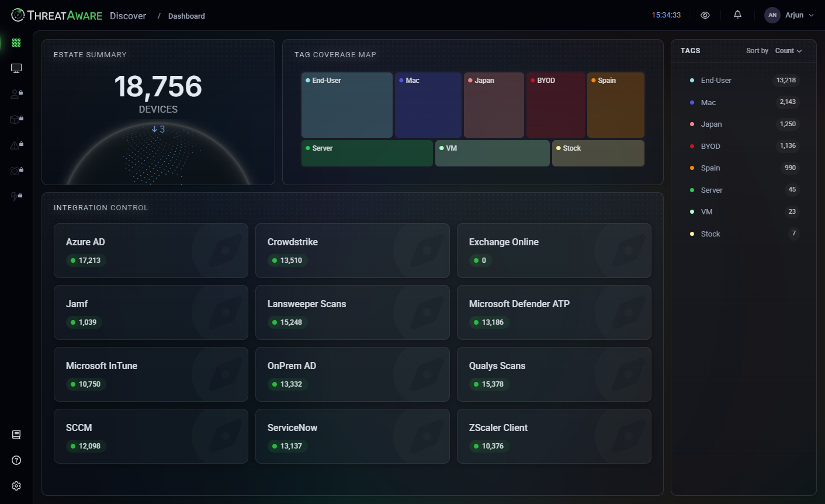Open the OnPrem AD integration card
825x504 pixels.
352,374
